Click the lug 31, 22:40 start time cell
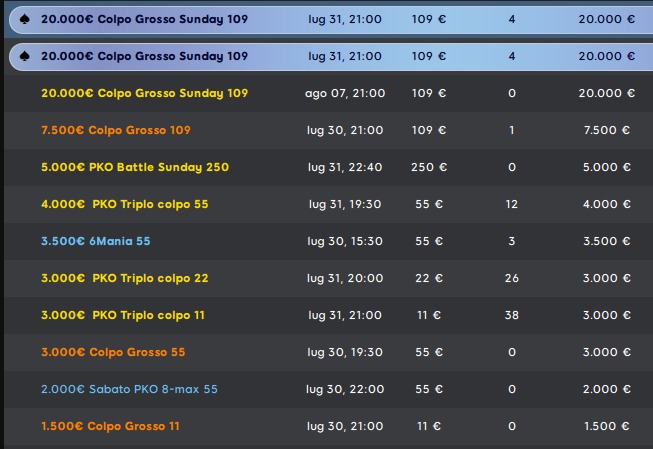This screenshot has width=653, height=449. click(345, 167)
